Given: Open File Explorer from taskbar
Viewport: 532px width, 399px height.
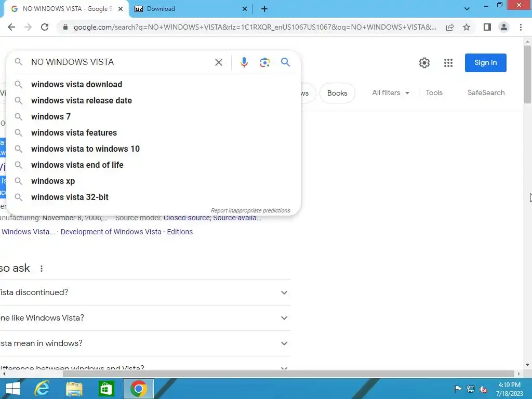Looking at the screenshot, I should point(74,389).
